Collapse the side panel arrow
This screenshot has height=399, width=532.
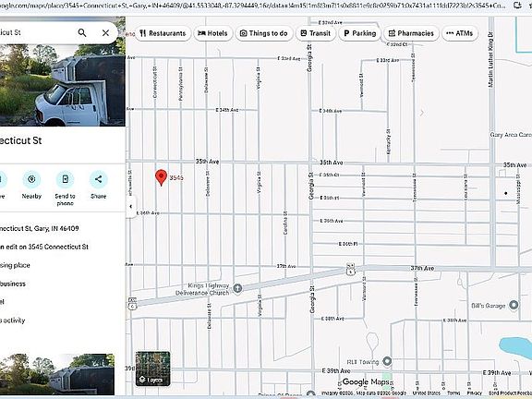pyautogui.click(x=131, y=206)
